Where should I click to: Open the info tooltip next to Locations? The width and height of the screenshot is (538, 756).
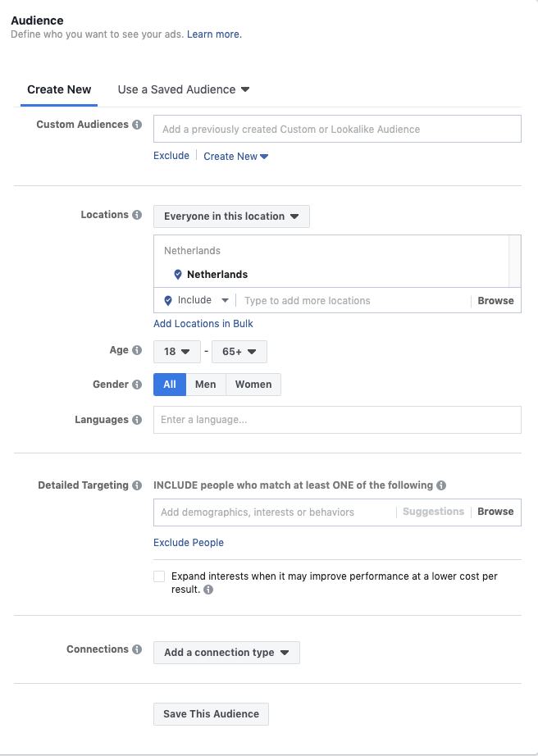click(138, 215)
